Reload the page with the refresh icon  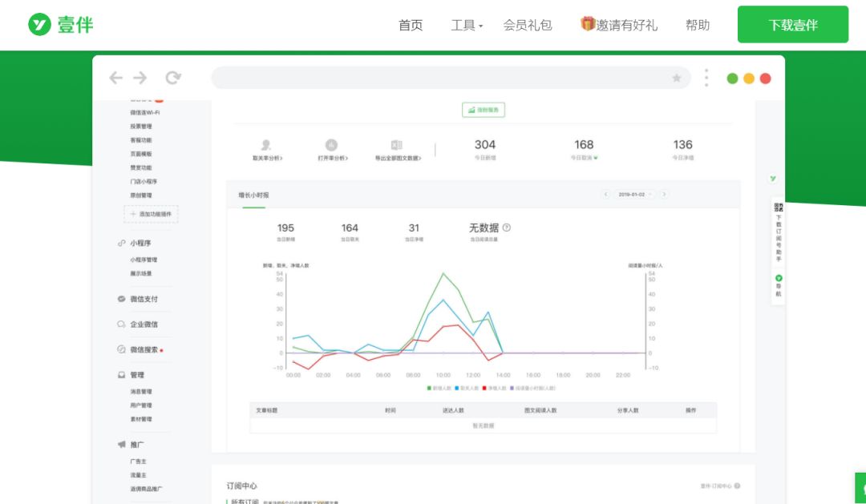[x=172, y=78]
